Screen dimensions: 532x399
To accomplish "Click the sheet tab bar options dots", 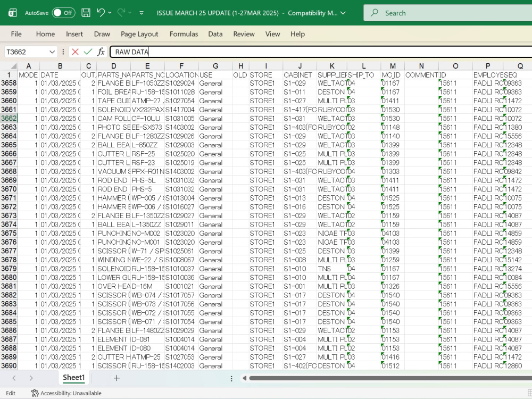I will (231, 378).
